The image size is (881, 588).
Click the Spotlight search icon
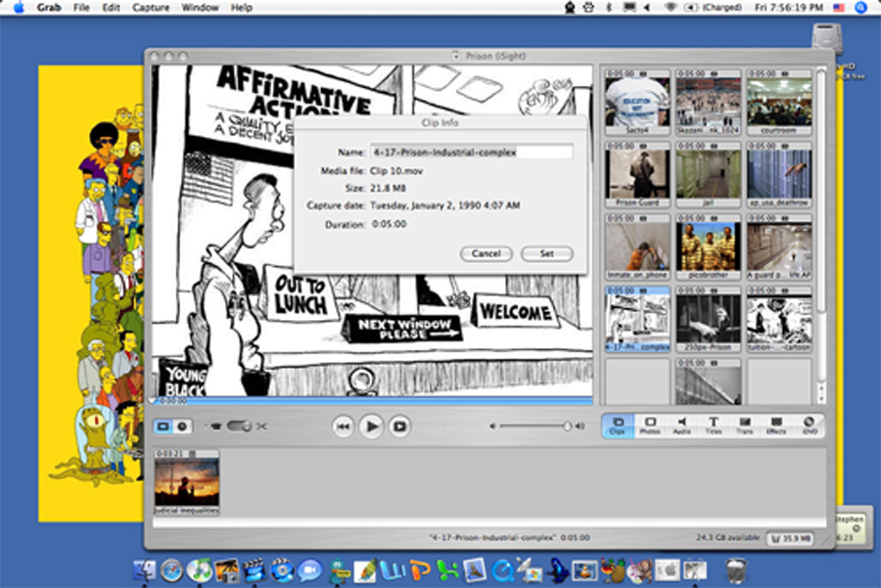click(x=860, y=7)
